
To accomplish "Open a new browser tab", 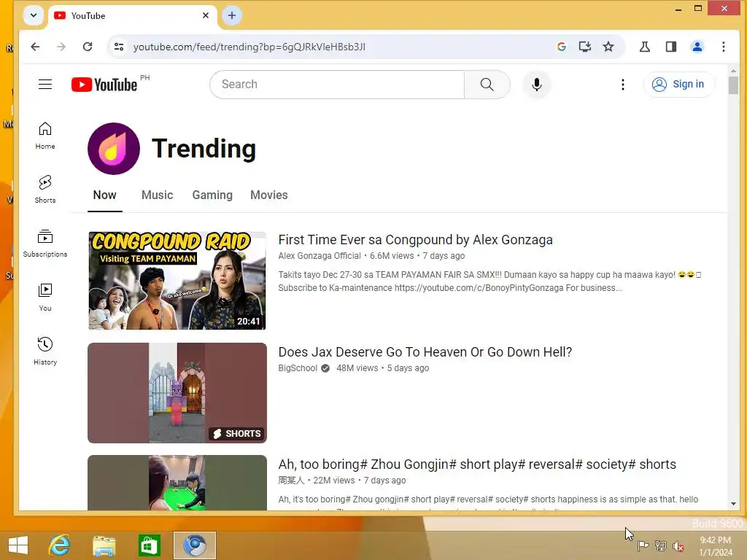I will (232, 16).
